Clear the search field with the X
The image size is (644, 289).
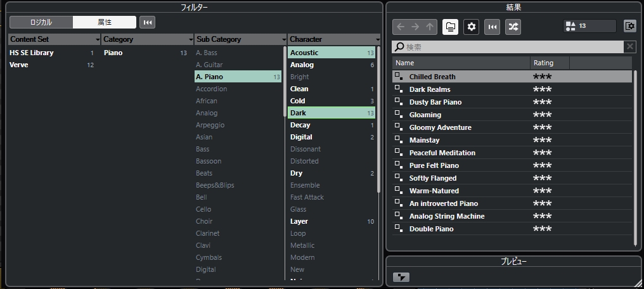click(629, 47)
